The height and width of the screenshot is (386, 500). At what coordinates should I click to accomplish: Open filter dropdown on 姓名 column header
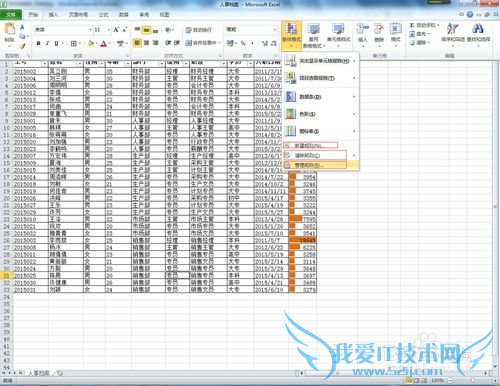pos(79,63)
